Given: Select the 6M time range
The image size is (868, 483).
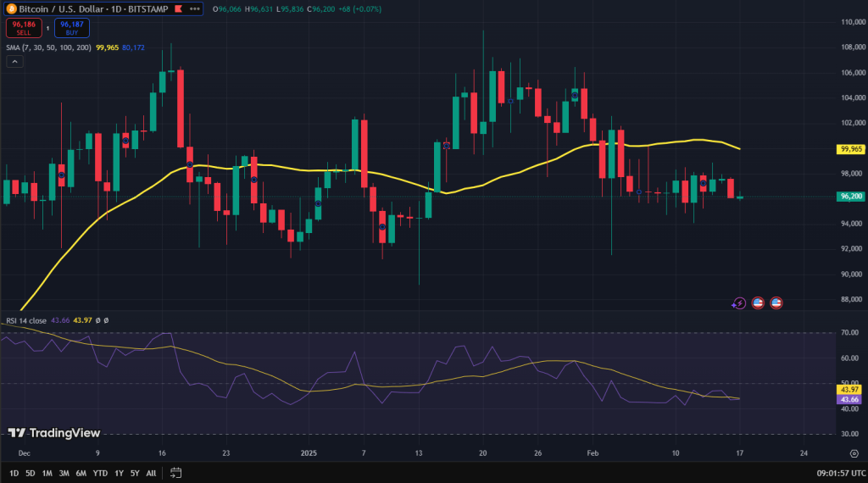Looking at the screenshot, I should pos(81,473).
